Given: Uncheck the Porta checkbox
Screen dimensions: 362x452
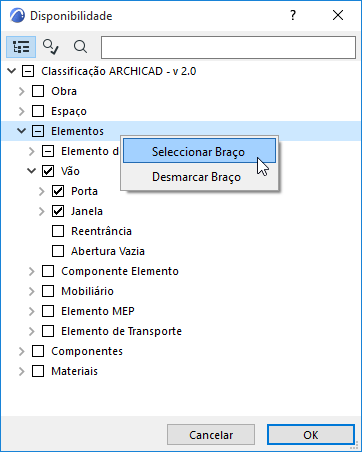Looking at the screenshot, I should click(58, 191).
